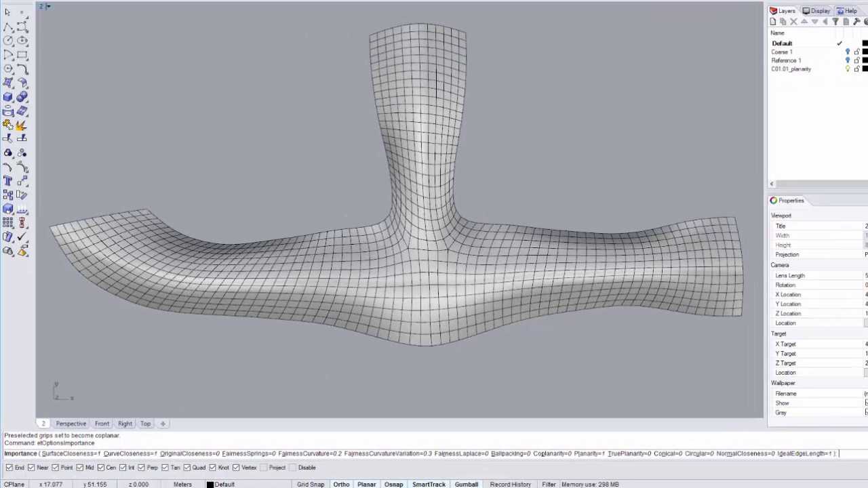Open Coarse 1 layer color swatch
Screen dimensions: 868x488
coord(865,52)
